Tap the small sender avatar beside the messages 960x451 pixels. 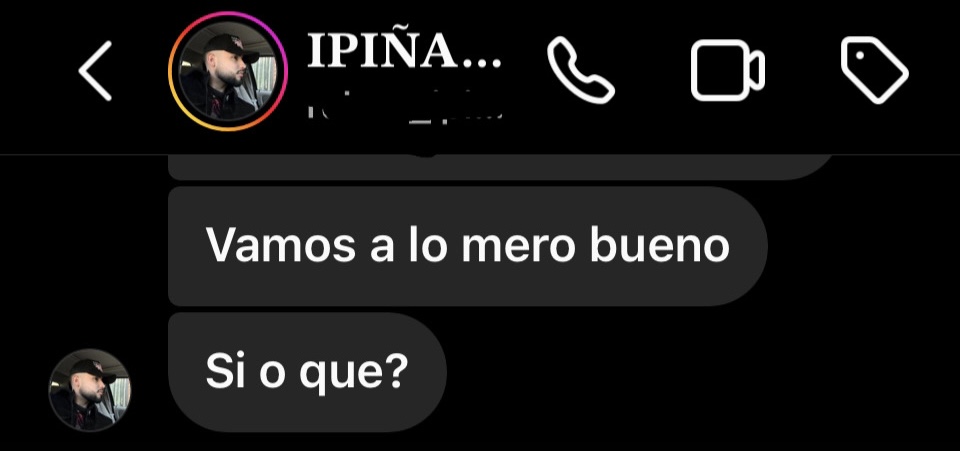point(89,390)
